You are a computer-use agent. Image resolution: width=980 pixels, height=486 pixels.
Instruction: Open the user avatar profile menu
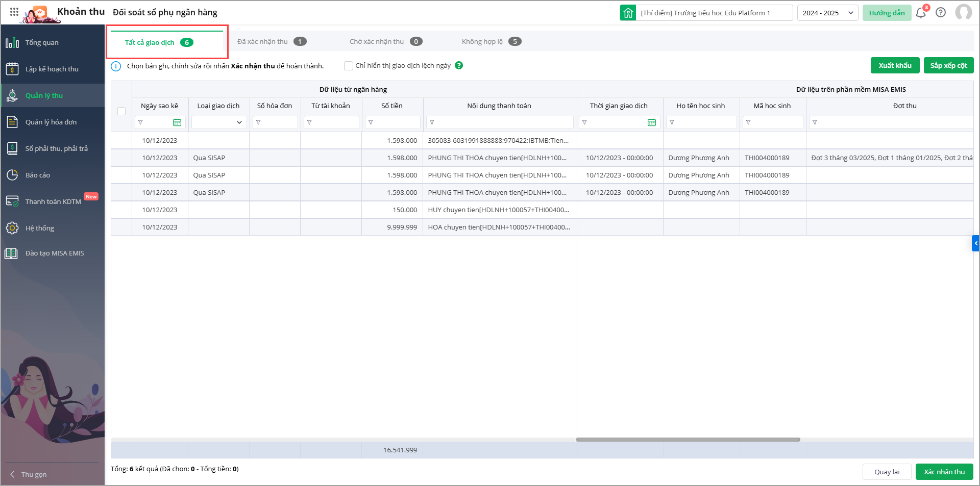pos(963,12)
